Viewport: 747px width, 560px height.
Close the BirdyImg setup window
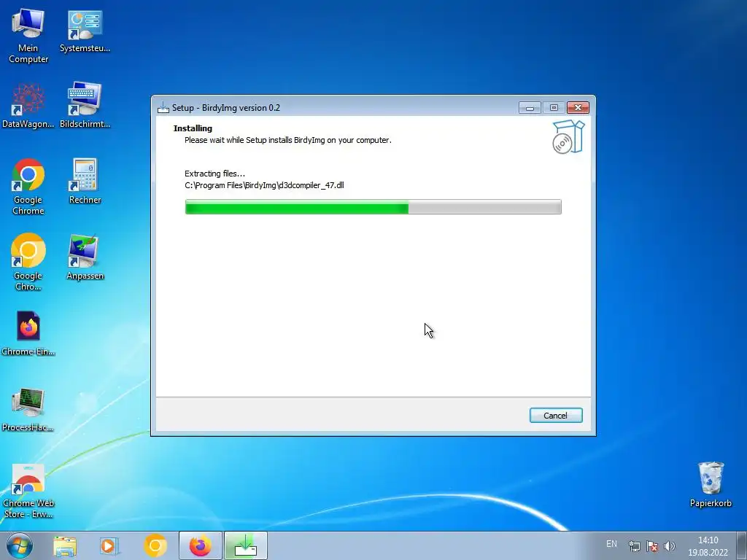tap(578, 108)
